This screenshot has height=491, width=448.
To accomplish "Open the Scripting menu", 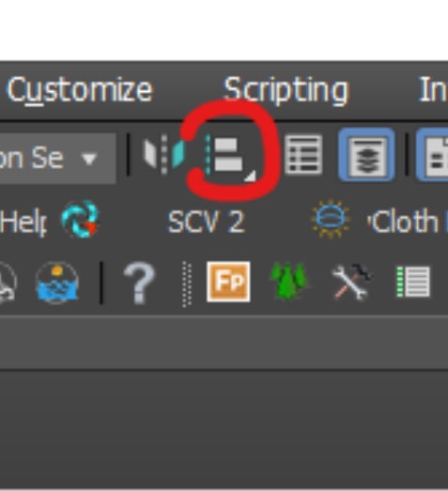I will pos(286,90).
